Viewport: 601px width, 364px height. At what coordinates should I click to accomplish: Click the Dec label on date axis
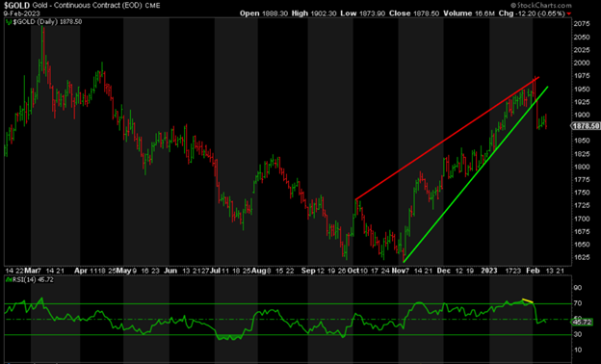click(443, 271)
